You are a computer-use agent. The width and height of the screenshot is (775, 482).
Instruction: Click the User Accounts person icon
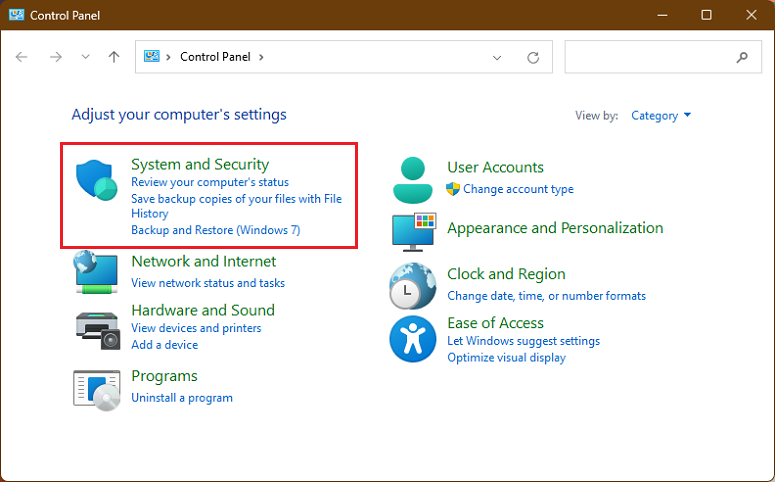tap(413, 180)
